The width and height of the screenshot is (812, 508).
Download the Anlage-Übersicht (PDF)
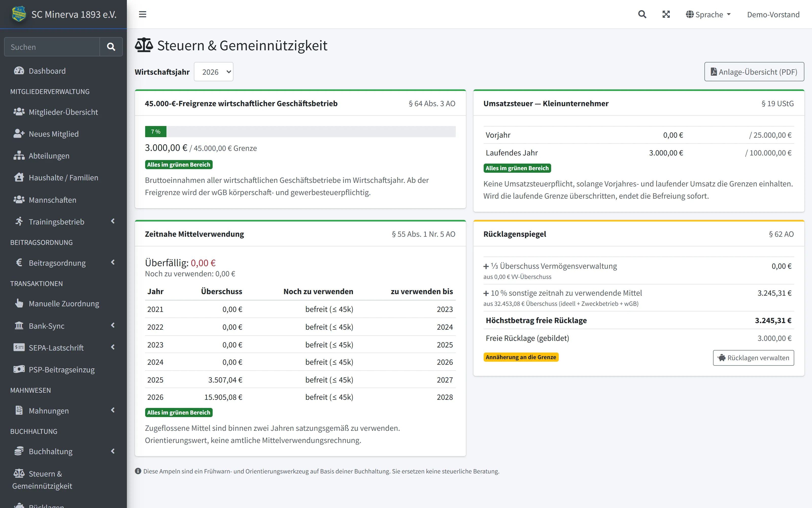[x=754, y=72]
